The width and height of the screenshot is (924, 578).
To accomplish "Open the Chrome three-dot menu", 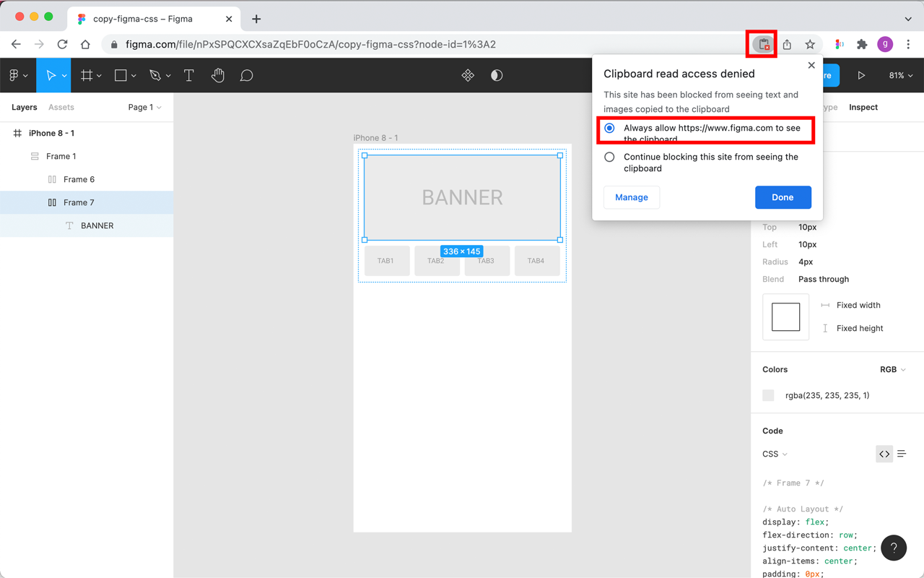I will pos(908,45).
